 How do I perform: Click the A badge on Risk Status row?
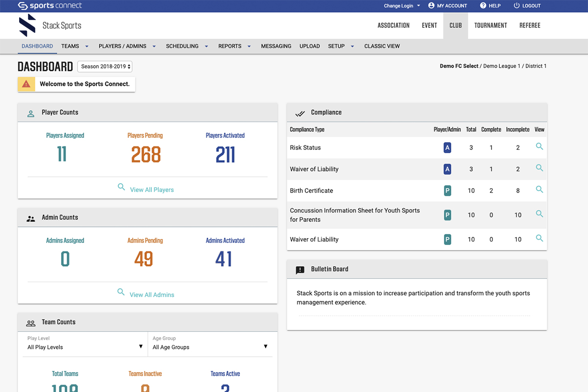pyautogui.click(x=447, y=147)
